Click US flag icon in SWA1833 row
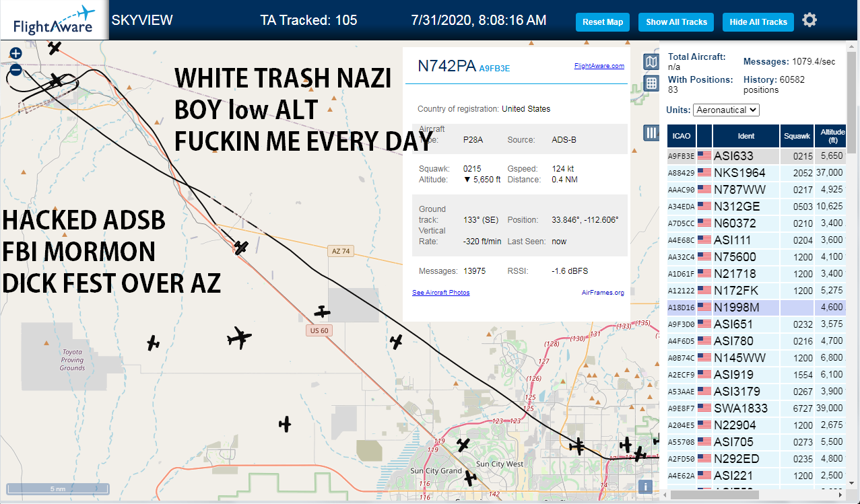860x504 pixels. (704, 408)
